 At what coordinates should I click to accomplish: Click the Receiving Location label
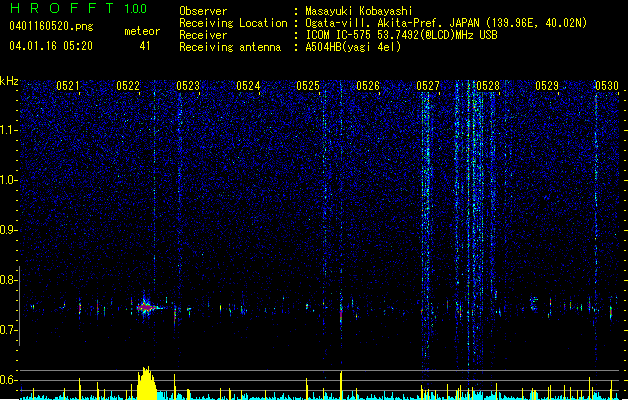click(x=233, y=23)
